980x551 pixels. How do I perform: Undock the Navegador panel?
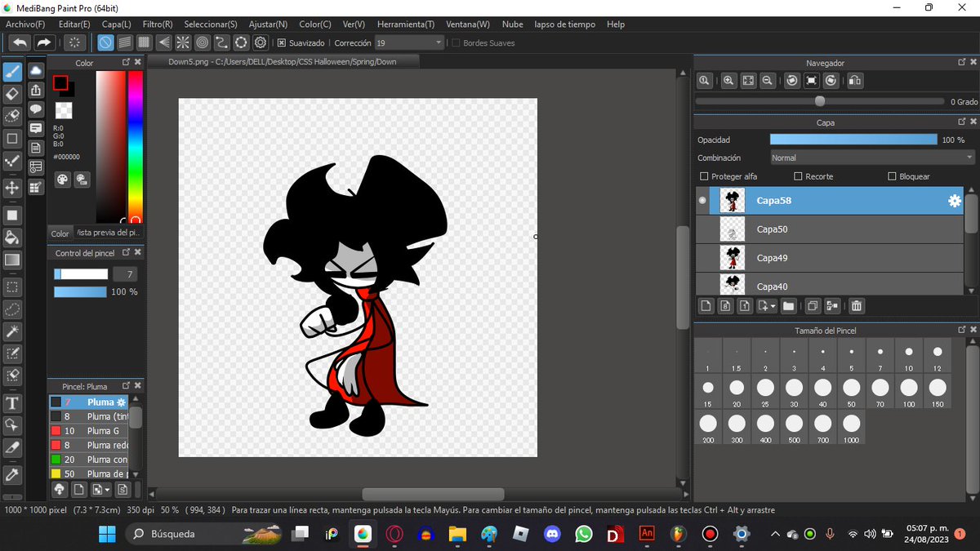(962, 62)
